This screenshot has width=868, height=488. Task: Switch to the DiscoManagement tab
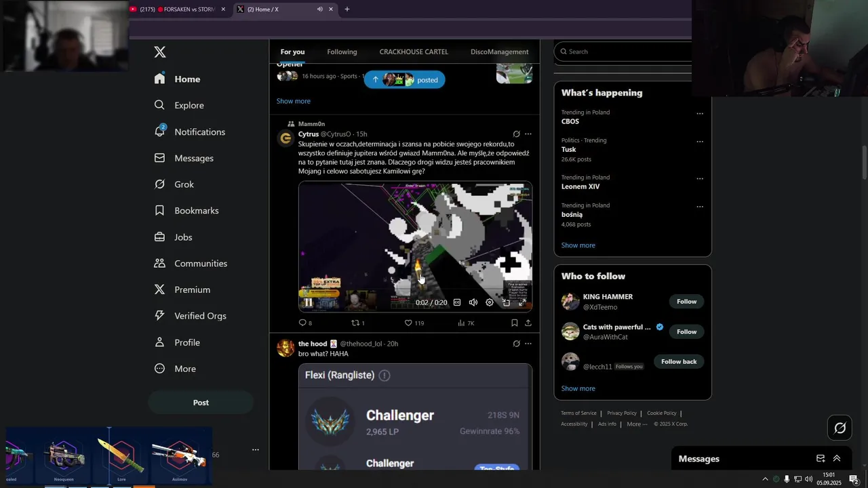(499, 52)
